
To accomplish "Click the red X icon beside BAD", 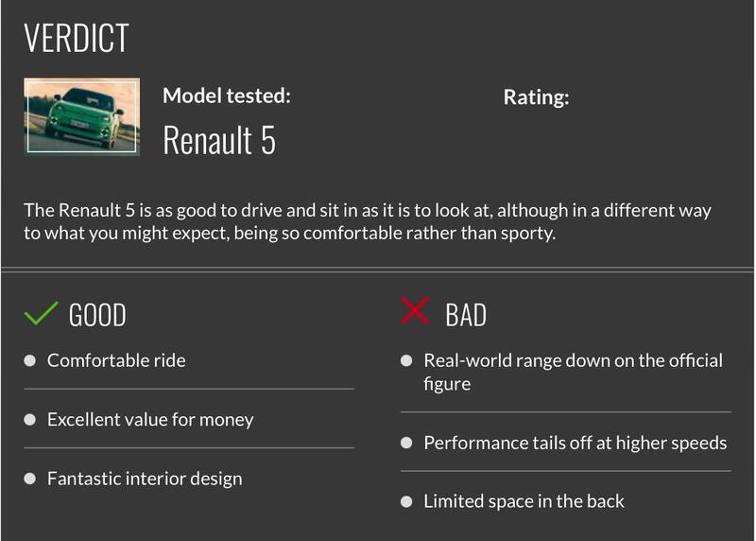I will [x=415, y=311].
